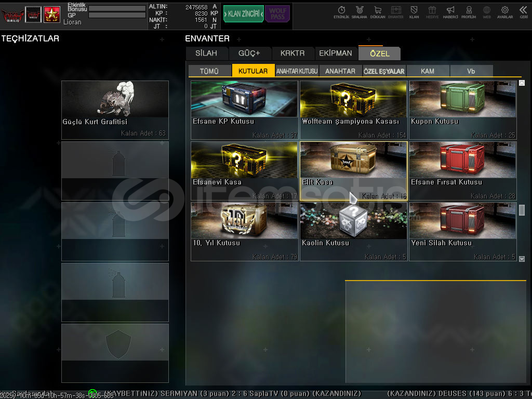This screenshot has width=532, height=399.
Task: Go back with the Geri arrows icon
Action: click(523, 12)
